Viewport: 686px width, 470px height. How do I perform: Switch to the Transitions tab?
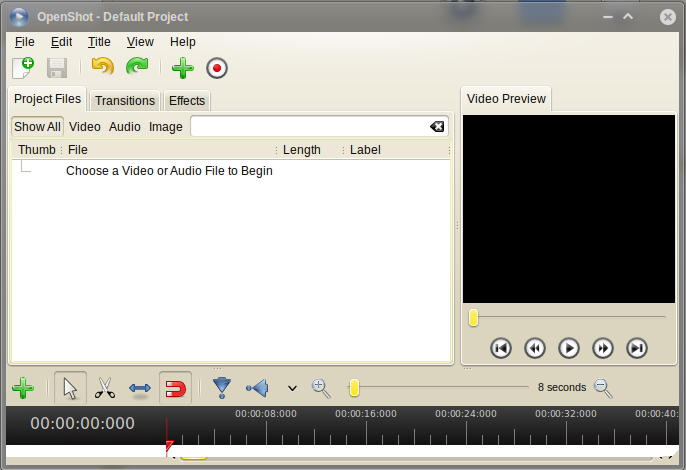125,100
